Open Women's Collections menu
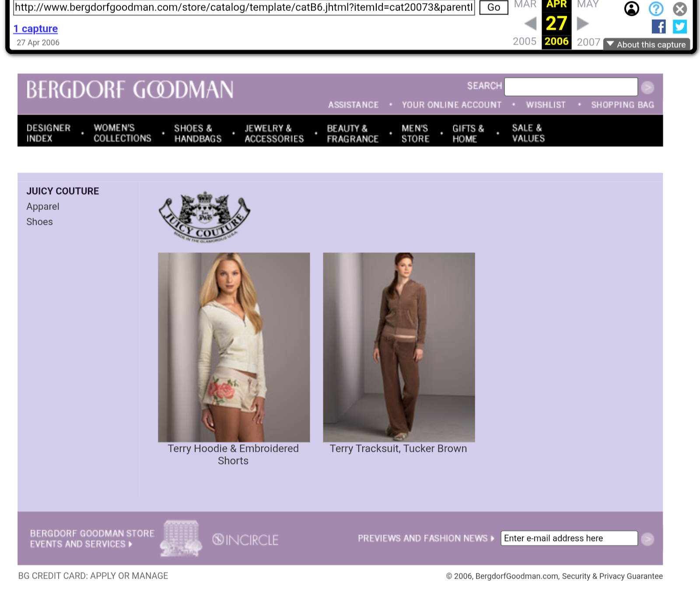This screenshot has width=700, height=590. (122, 133)
